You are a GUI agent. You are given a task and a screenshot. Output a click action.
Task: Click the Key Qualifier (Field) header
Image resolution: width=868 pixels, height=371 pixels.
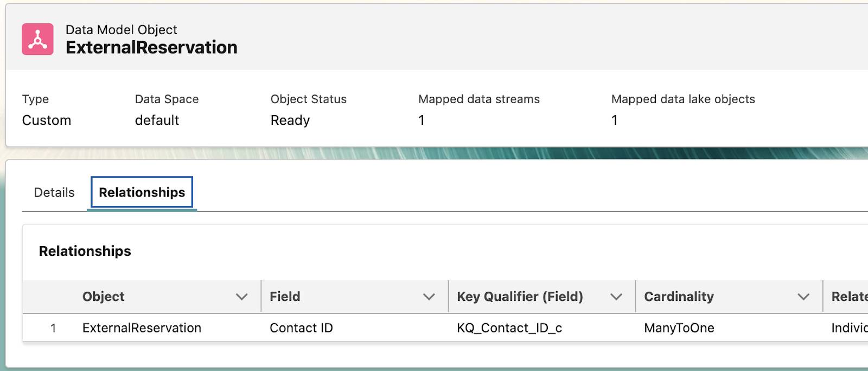[x=520, y=297]
